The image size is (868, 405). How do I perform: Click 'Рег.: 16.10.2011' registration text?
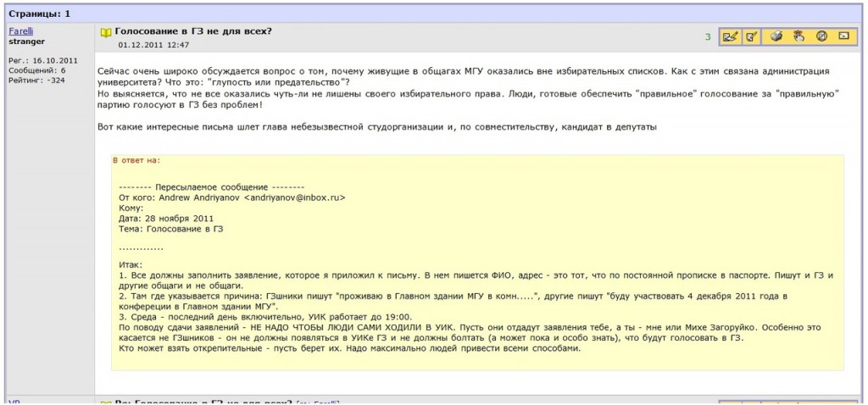pyautogui.click(x=43, y=61)
